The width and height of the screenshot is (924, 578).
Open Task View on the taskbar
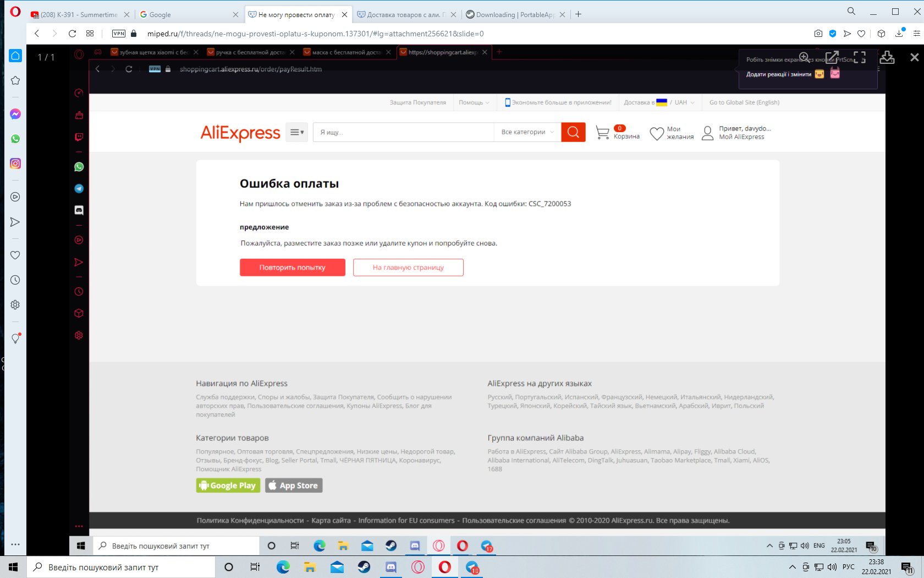point(255,567)
